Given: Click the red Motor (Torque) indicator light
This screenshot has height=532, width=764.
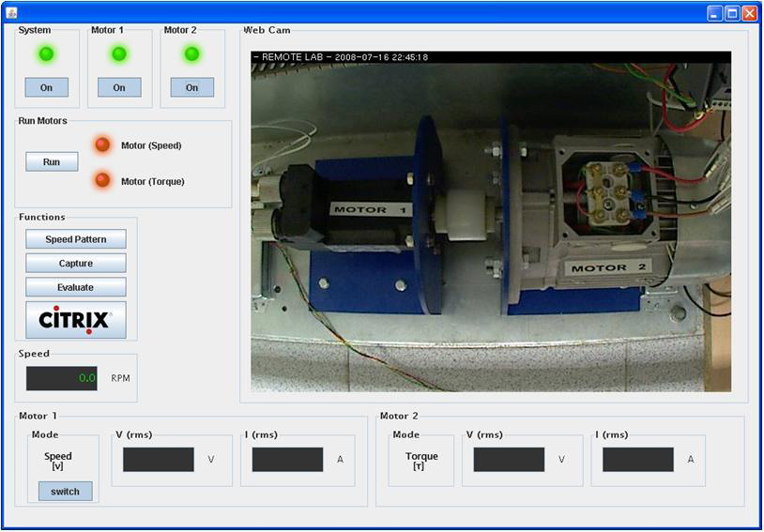Looking at the screenshot, I should pyautogui.click(x=102, y=180).
